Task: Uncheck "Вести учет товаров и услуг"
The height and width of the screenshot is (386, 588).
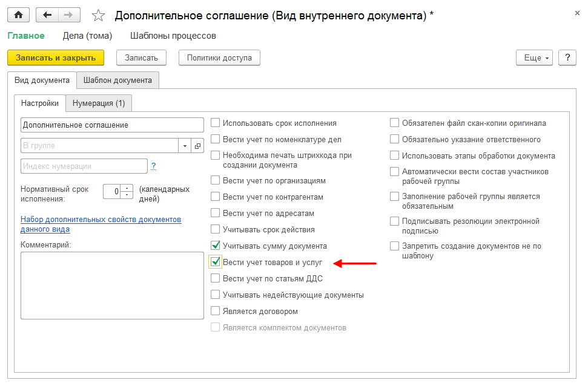Action: [215, 262]
